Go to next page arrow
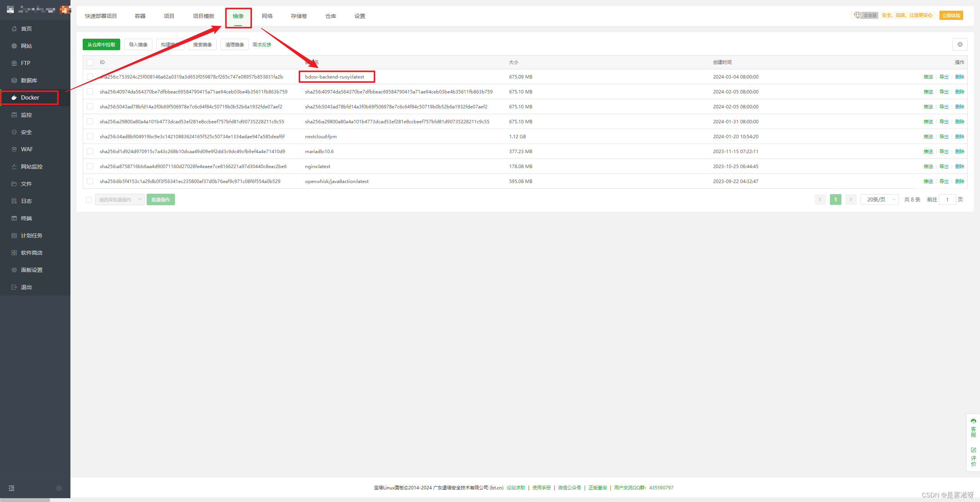 (x=851, y=199)
